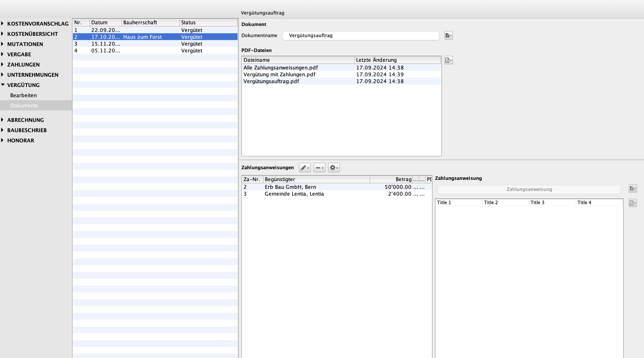644x358 pixels.
Task: Click the Begünstigter column header
Action: coord(316,179)
